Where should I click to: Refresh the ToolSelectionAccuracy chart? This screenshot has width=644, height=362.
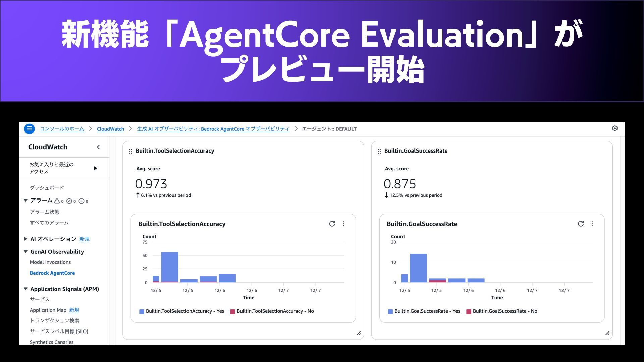(332, 224)
